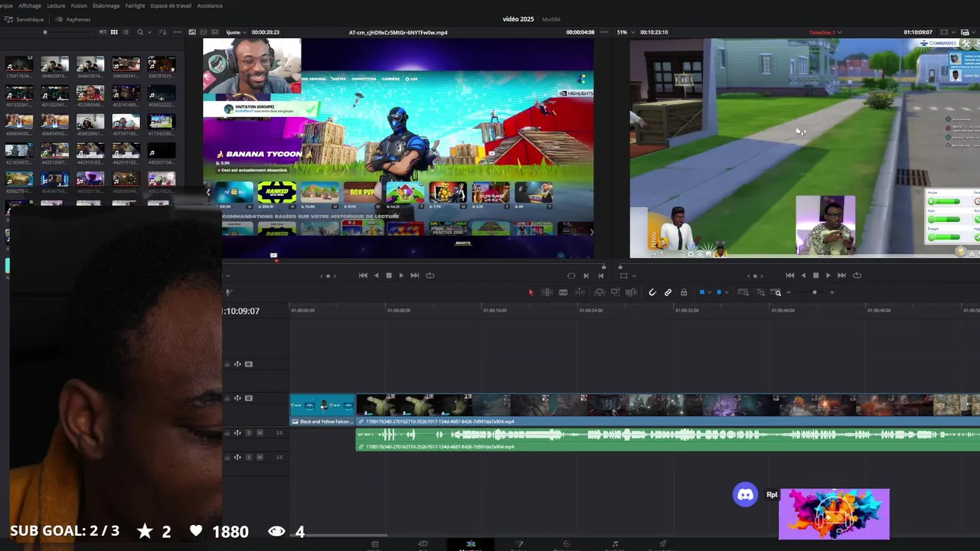The image size is (980, 551).
Task: Jump to first frame in source viewer
Action: (363, 275)
